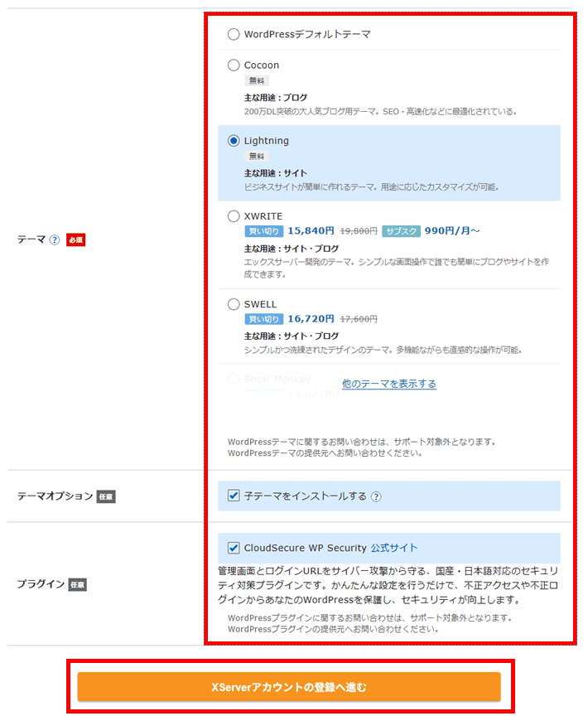This screenshot has width=588, height=716.
Task: Click the struck-through 17,600円 price
Action: [x=359, y=319]
